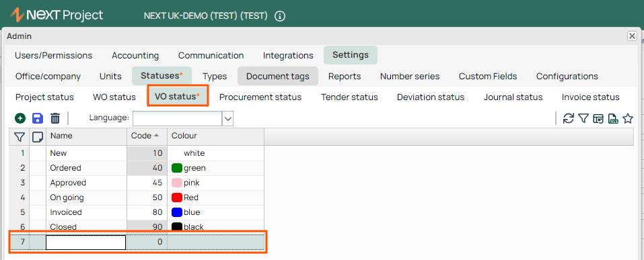The image size is (644, 260).
Task: Save changes with the blue disk icon
Action: click(x=38, y=118)
